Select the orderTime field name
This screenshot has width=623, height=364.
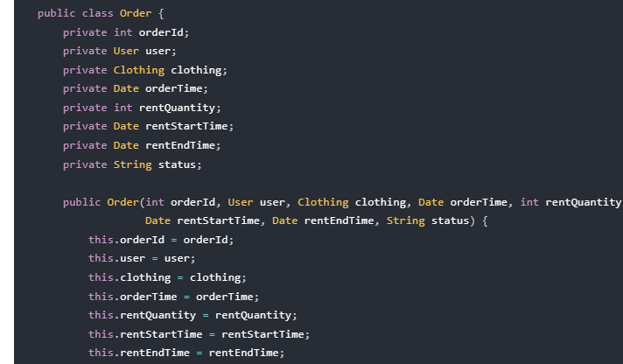point(174,88)
